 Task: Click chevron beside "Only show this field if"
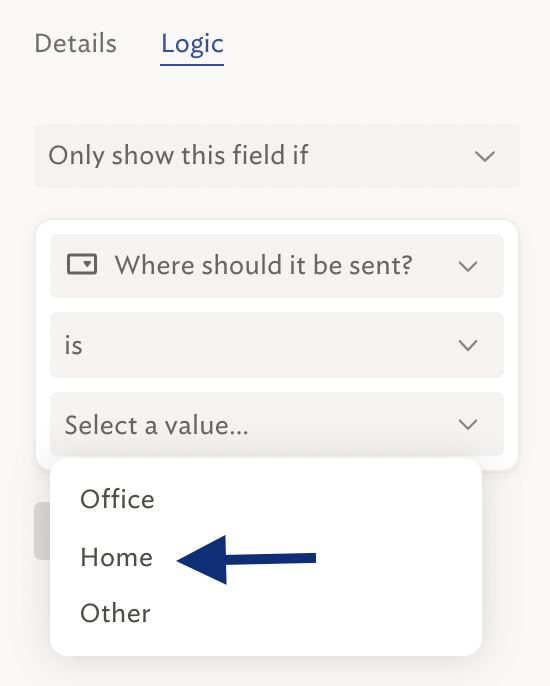[x=485, y=156]
